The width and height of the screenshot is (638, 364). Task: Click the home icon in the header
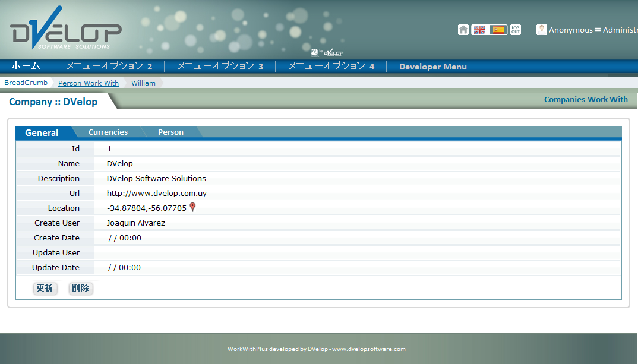pos(463,30)
